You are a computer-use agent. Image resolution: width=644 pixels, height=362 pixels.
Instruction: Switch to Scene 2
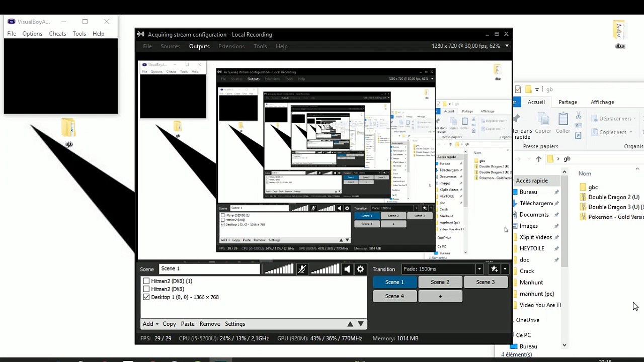440,282
